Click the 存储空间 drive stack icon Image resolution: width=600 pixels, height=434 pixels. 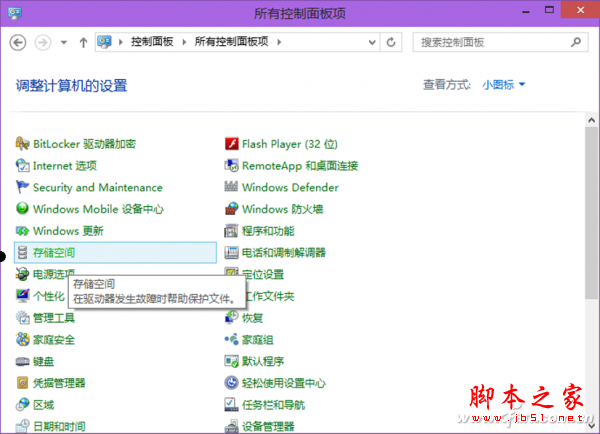click(x=23, y=253)
